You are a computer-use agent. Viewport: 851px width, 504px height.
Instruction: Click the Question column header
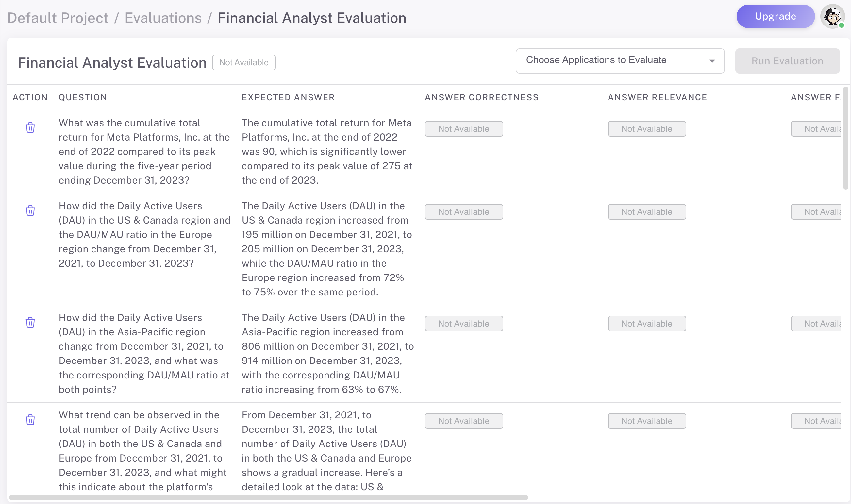coord(83,97)
